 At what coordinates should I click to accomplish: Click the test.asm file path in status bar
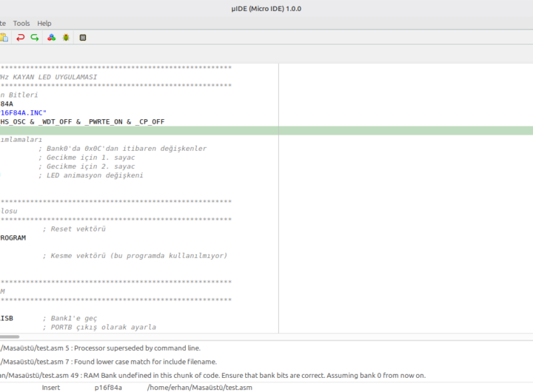tap(199, 387)
